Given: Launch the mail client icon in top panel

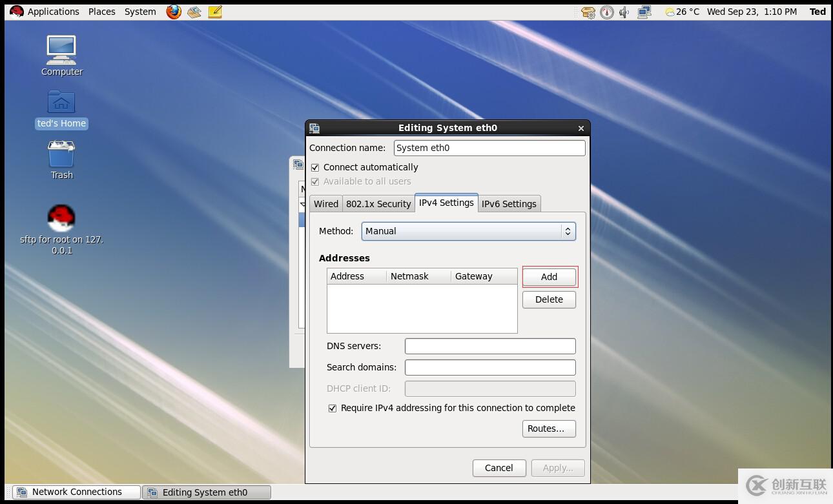Looking at the screenshot, I should 194,12.
